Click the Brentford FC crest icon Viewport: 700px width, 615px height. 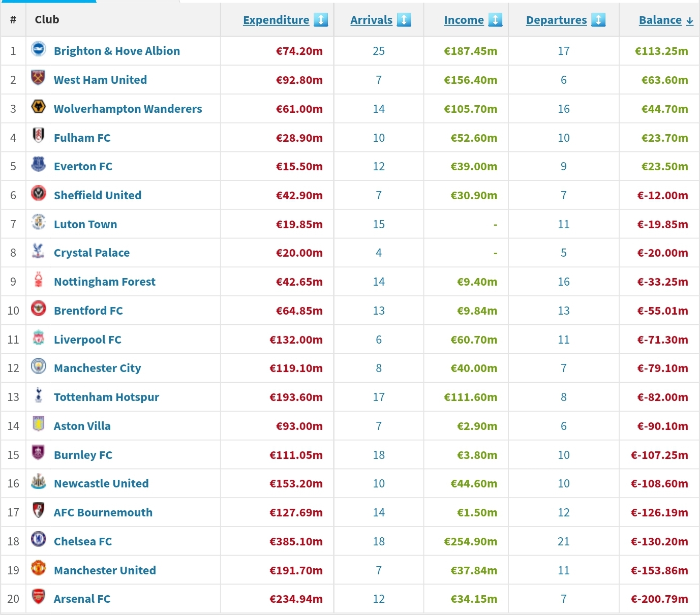point(38,309)
